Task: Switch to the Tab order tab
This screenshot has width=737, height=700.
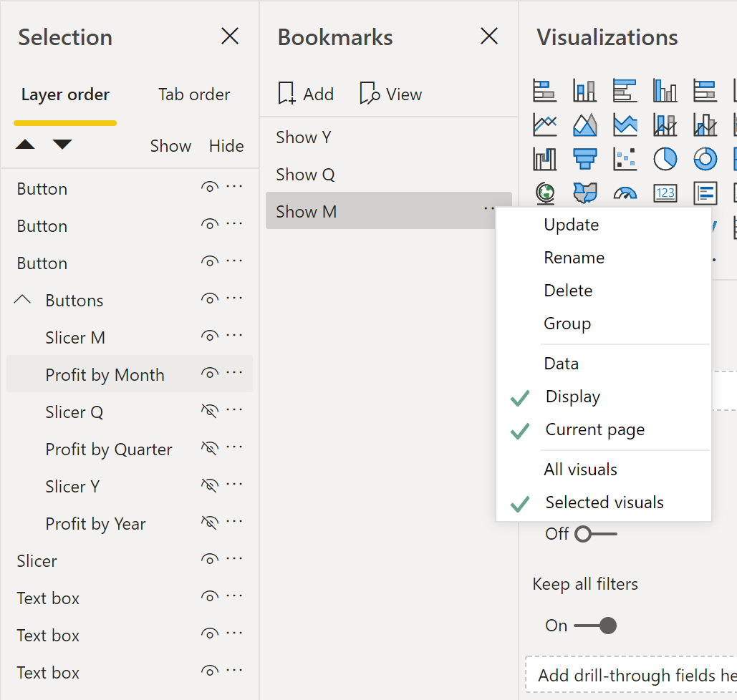Action: [x=194, y=94]
